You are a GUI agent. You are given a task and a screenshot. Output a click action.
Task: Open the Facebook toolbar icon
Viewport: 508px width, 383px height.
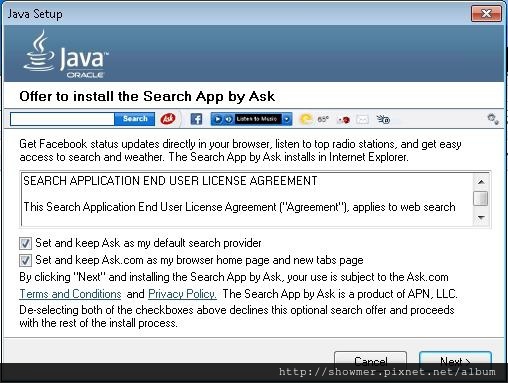pyautogui.click(x=196, y=119)
